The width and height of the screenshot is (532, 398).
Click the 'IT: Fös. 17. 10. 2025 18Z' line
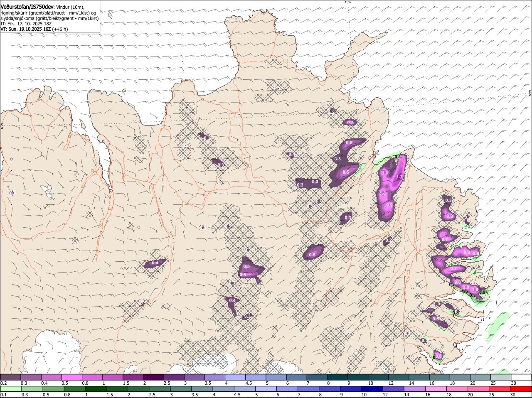26,24
